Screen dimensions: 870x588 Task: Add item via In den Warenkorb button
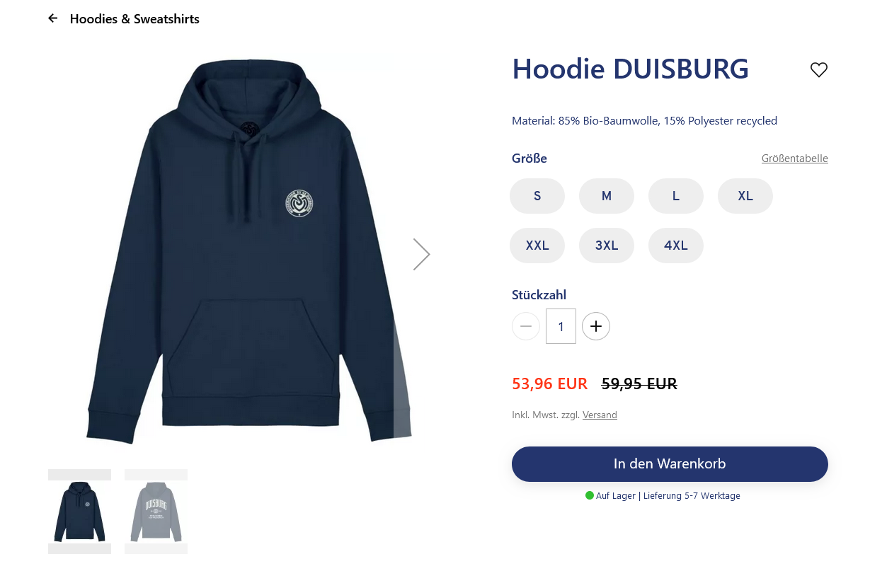point(670,464)
